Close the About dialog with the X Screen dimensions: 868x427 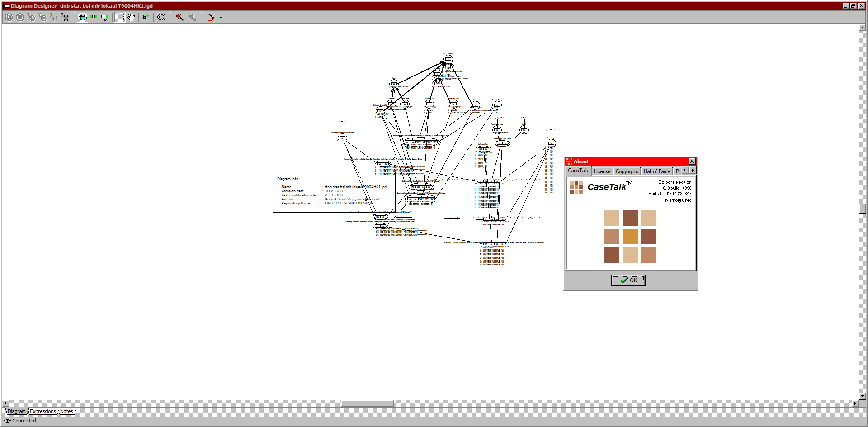[692, 161]
